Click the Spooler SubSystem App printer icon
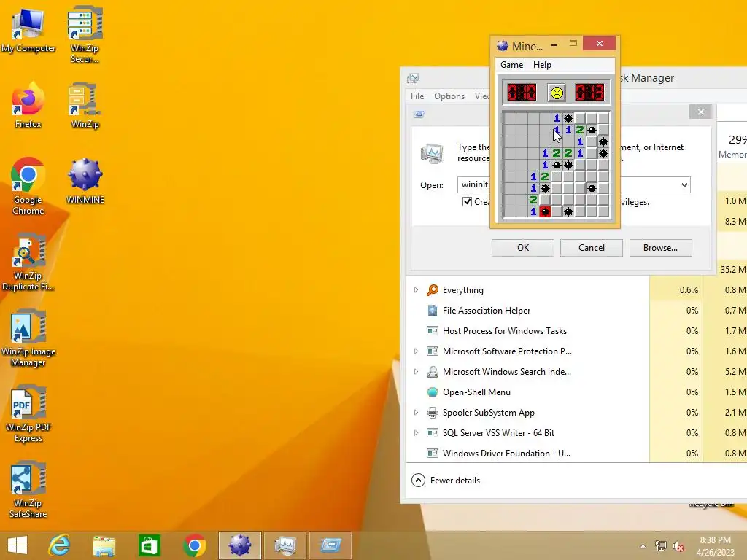The width and height of the screenshot is (747, 560). [x=432, y=413]
